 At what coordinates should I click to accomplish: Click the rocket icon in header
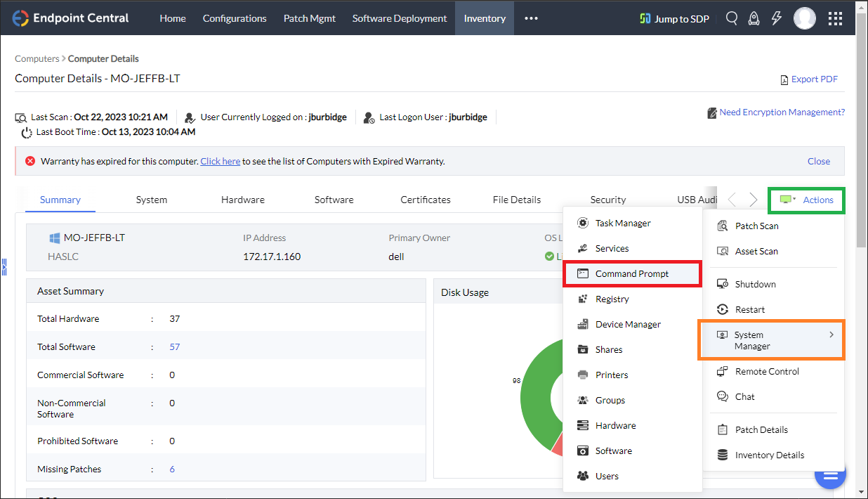754,18
